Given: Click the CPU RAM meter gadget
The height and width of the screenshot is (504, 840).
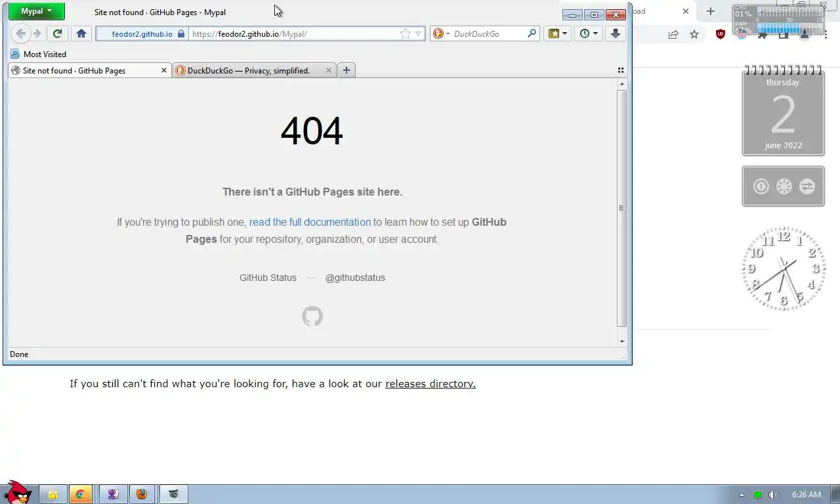Looking at the screenshot, I should coord(778,19).
